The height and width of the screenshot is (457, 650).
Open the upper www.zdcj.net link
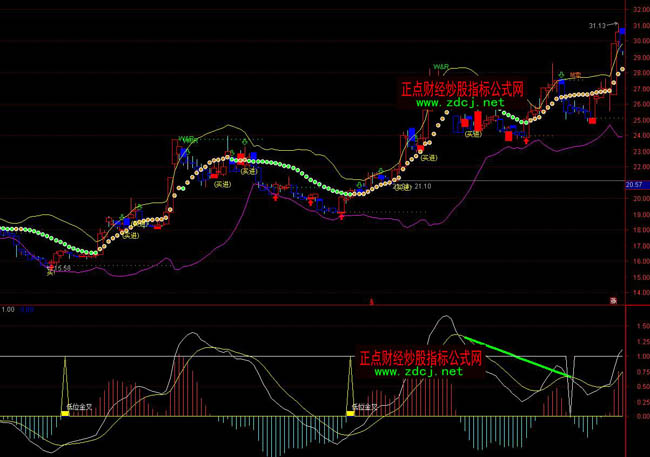[x=459, y=102]
